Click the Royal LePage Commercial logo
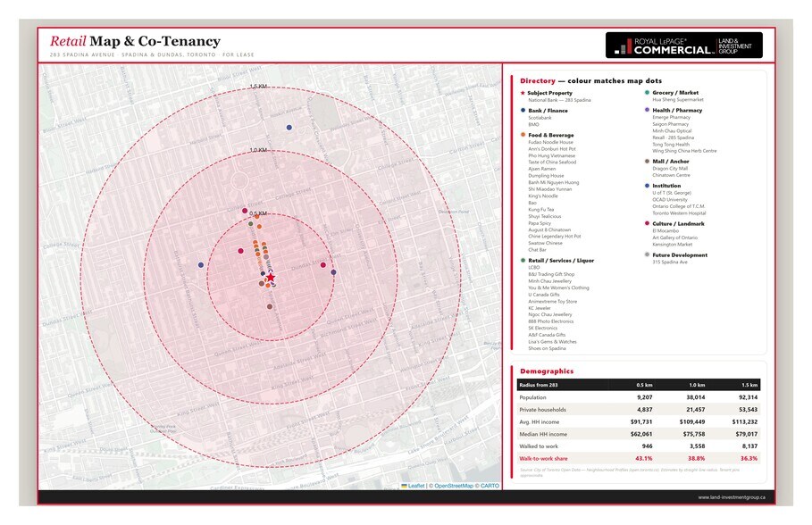The width and height of the screenshot is (812, 525). (x=683, y=45)
